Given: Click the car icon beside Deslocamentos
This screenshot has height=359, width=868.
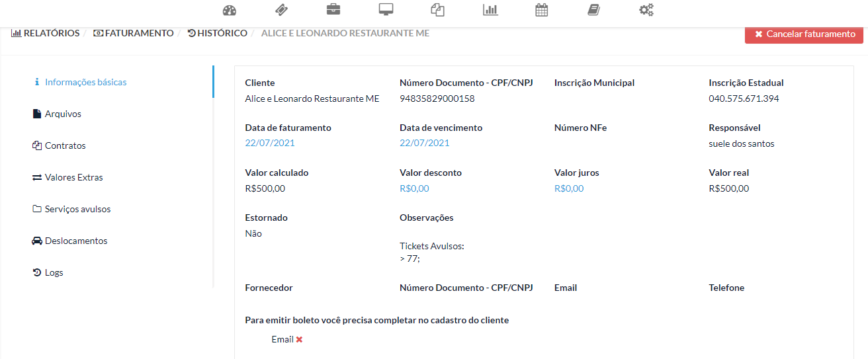Looking at the screenshot, I should (37, 241).
